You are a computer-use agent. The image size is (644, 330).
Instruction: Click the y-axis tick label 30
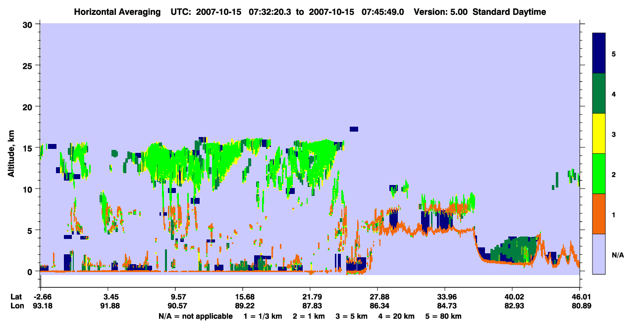(29, 24)
